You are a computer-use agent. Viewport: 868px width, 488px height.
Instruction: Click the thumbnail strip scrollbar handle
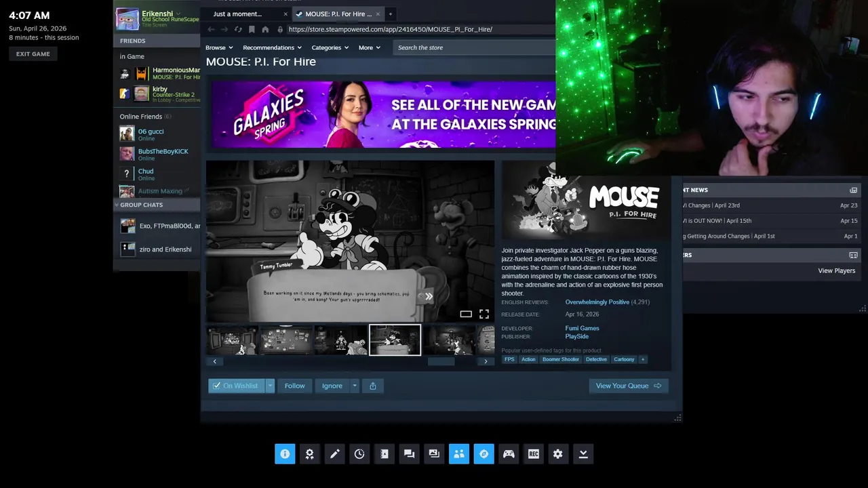coord(441,361)
